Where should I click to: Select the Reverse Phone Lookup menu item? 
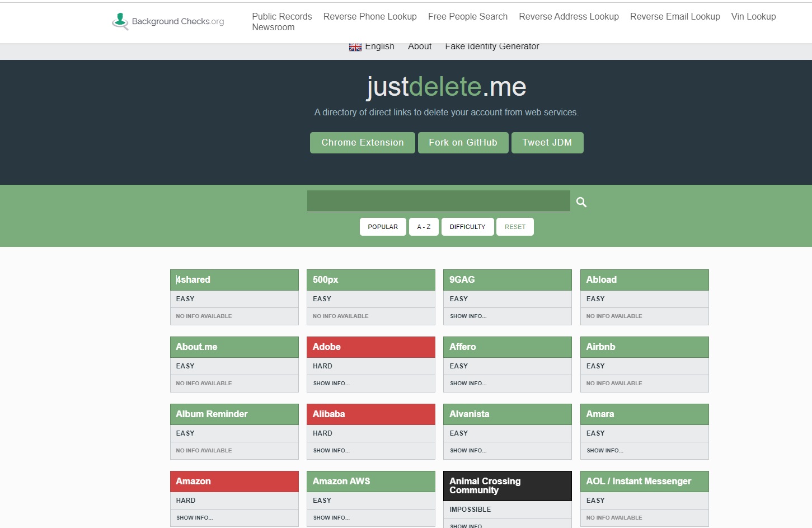[x=370, y=16]
